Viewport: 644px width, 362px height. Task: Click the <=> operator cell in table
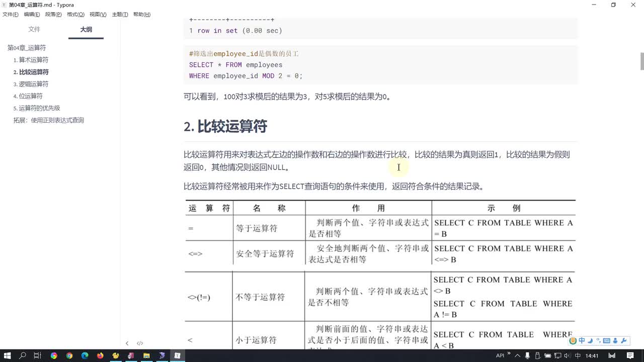(x=195, y=254)
